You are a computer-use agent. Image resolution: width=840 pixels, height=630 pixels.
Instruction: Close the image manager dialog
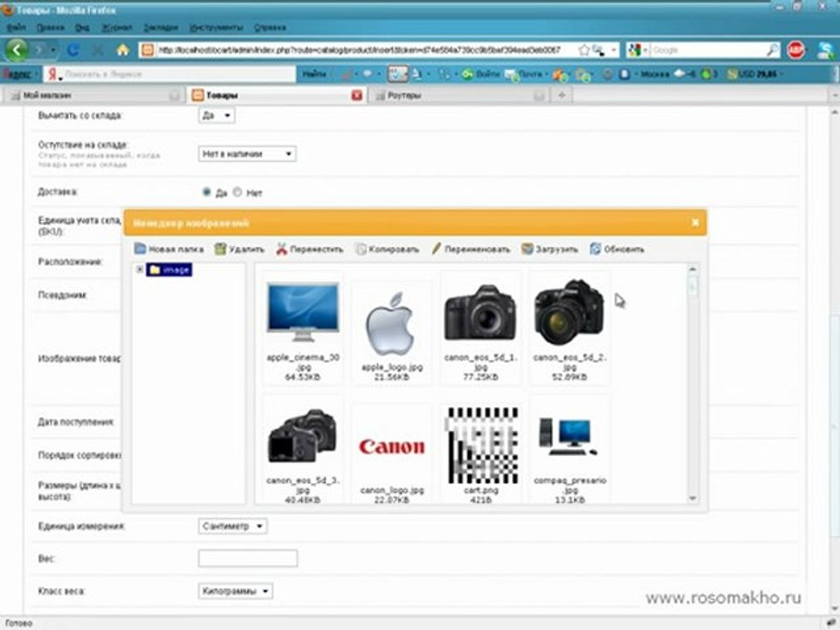coord(695,222)
